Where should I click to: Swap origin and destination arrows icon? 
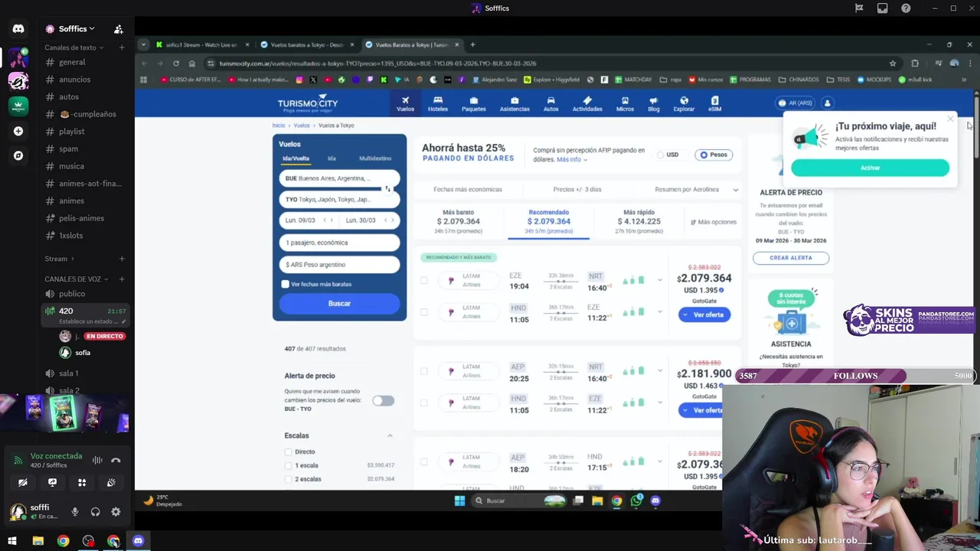(387, 188)
